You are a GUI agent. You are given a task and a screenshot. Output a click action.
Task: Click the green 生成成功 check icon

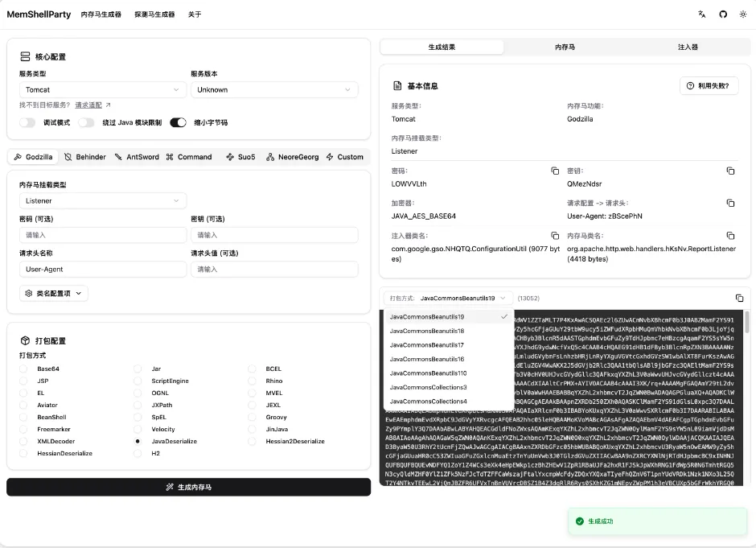click(x=580, y=521)
